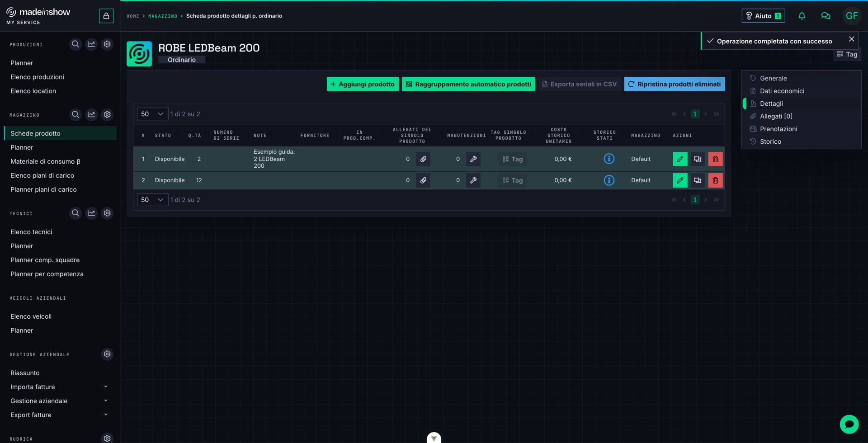The image size is (868, 443).
Task: Click the transfer icon in the quantity 2 row
Action: point(698,159)
